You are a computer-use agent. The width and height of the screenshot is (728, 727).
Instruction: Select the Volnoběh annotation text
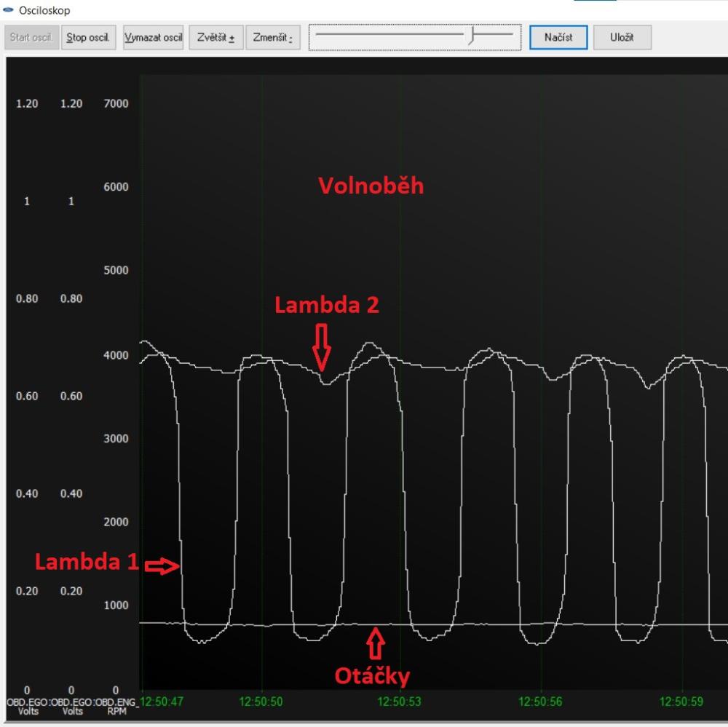tap(371, 186)
